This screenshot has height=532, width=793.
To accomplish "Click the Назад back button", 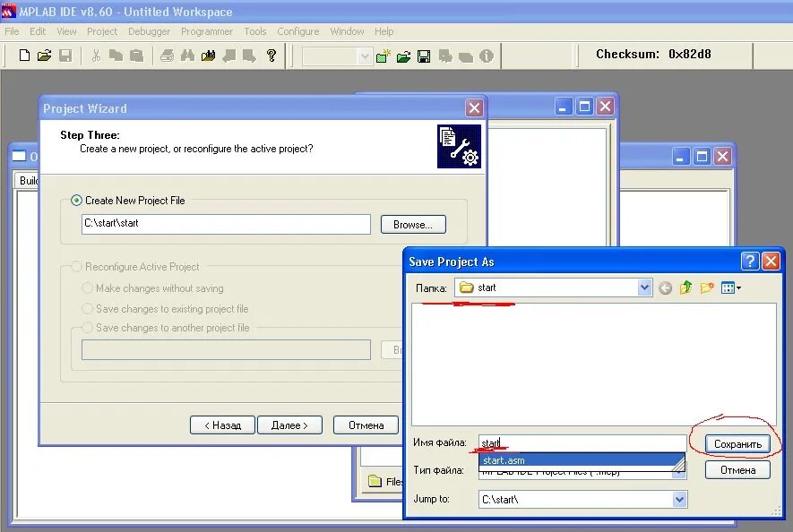I will click(222, 425).
